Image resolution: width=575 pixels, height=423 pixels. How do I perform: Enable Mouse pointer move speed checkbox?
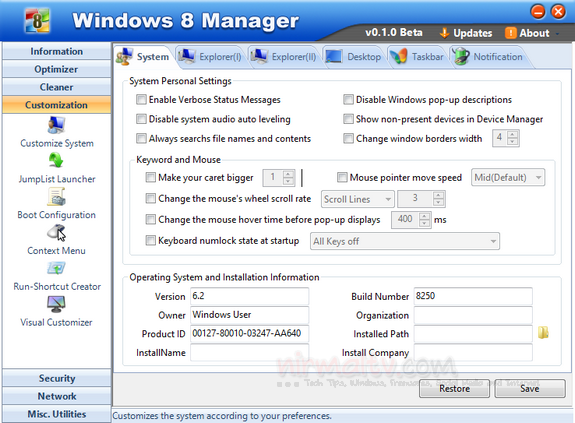tap(342, 177)
